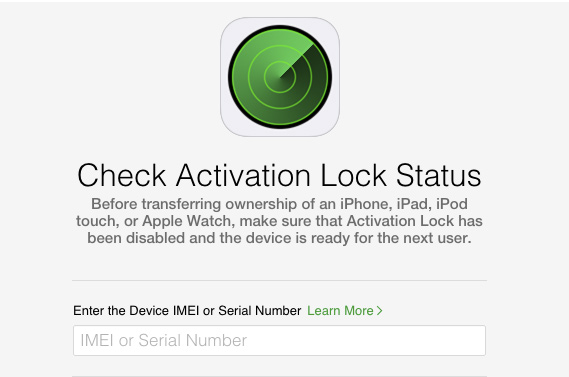
Task: Click the word Check in the heading
Action: 122,176
